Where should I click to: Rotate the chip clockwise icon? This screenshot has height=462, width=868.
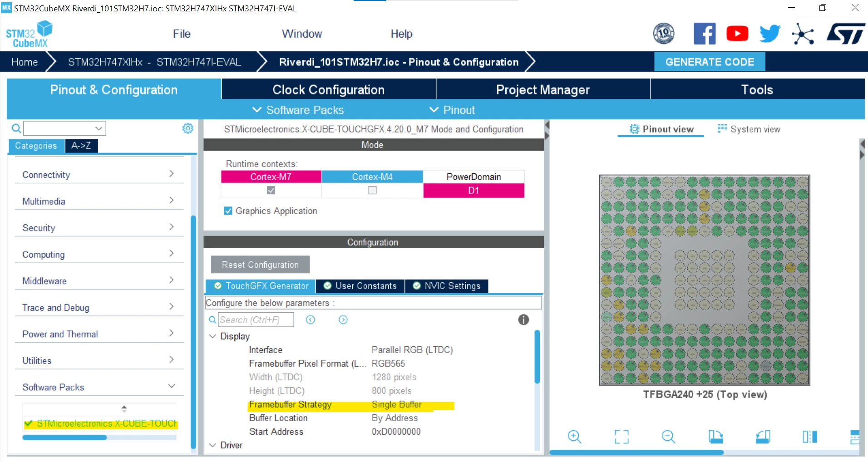click(715, 437)
